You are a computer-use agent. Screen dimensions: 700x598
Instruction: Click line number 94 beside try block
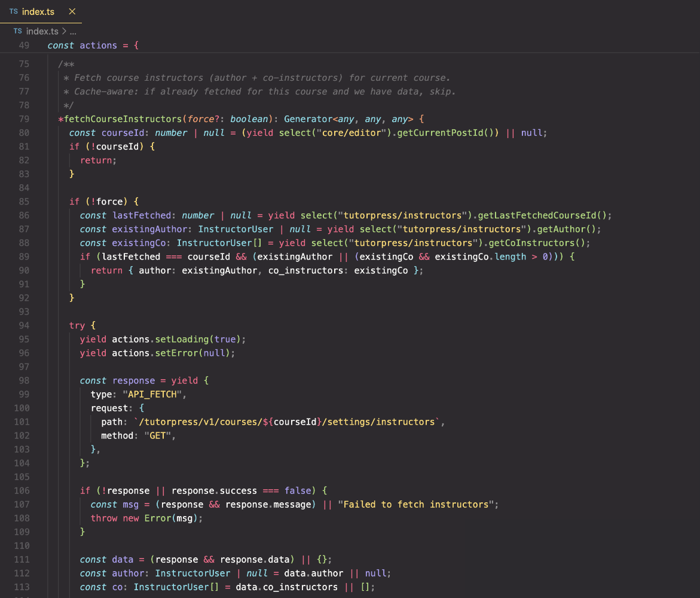coord(24,325)
